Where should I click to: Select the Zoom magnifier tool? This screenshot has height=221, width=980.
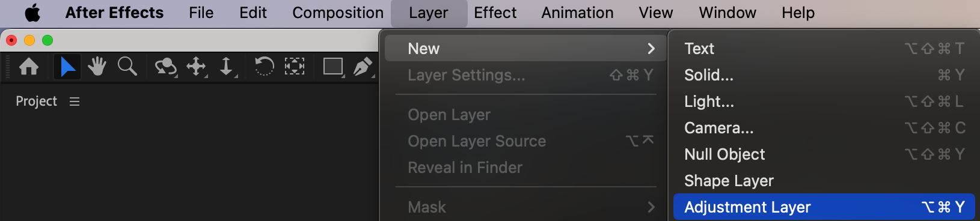(127, 66)
